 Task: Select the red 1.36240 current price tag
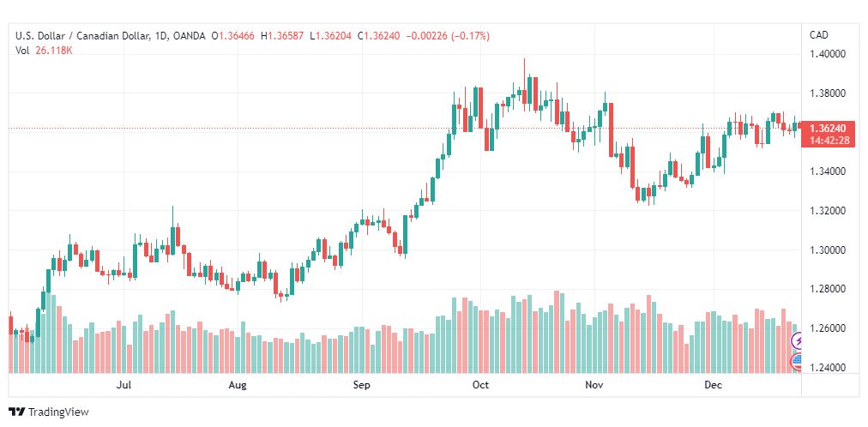coord(829,129)
